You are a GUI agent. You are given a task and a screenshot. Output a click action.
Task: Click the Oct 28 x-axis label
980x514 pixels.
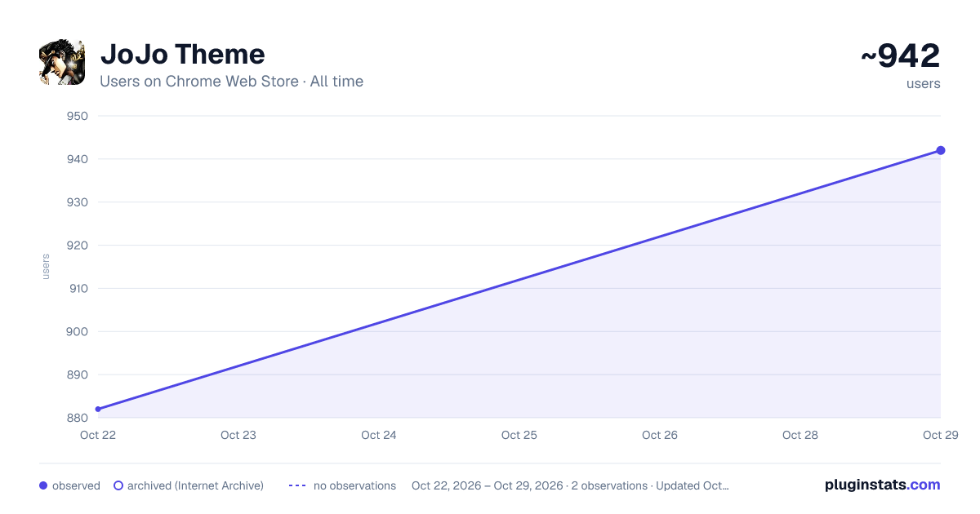point(800,435)
